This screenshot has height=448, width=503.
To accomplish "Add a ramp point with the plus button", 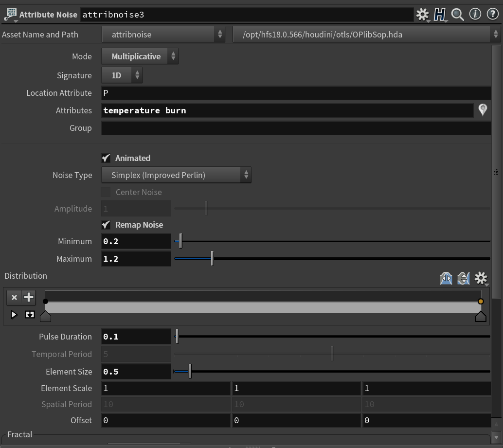I will 29,298.
